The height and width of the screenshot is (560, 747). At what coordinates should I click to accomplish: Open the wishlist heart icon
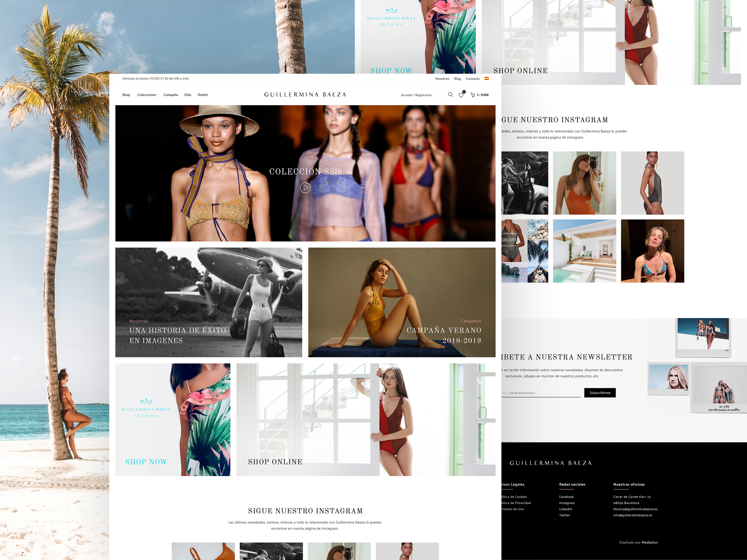(461, 95)
